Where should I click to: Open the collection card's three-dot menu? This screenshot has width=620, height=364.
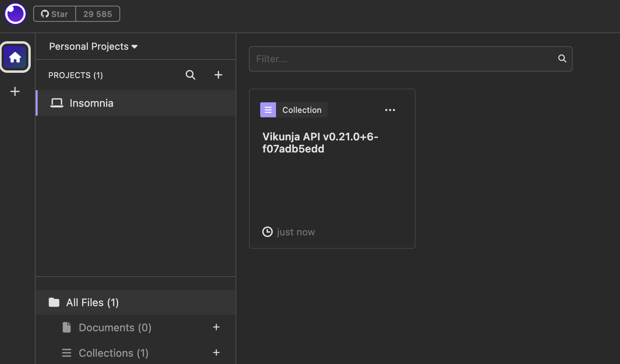tap(390, 110)
